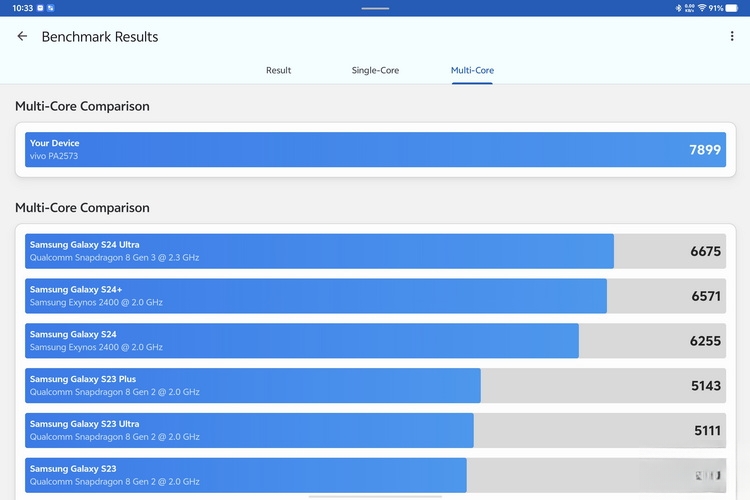Tap Qualcomm Snapdragon 8 Gen 3 @ 2.3 GHz
Viewport: 750px width, 500px height.
114,257
